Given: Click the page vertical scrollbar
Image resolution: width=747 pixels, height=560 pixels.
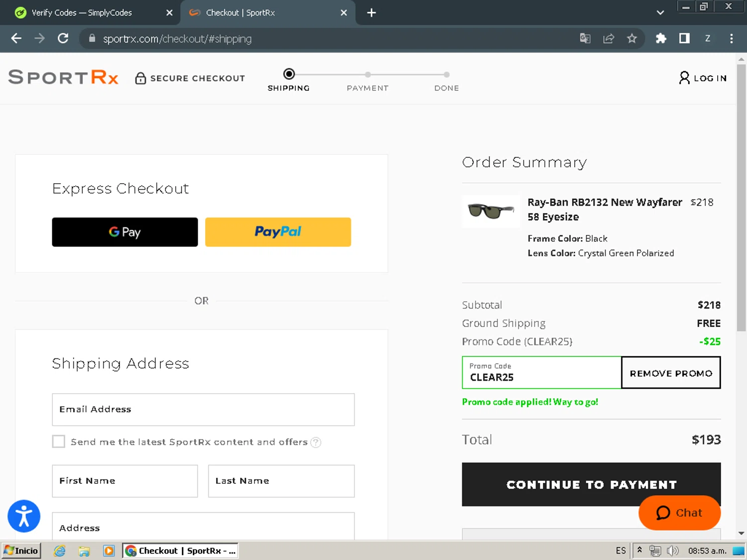Looking at the screenshot, I should [741, 198].
